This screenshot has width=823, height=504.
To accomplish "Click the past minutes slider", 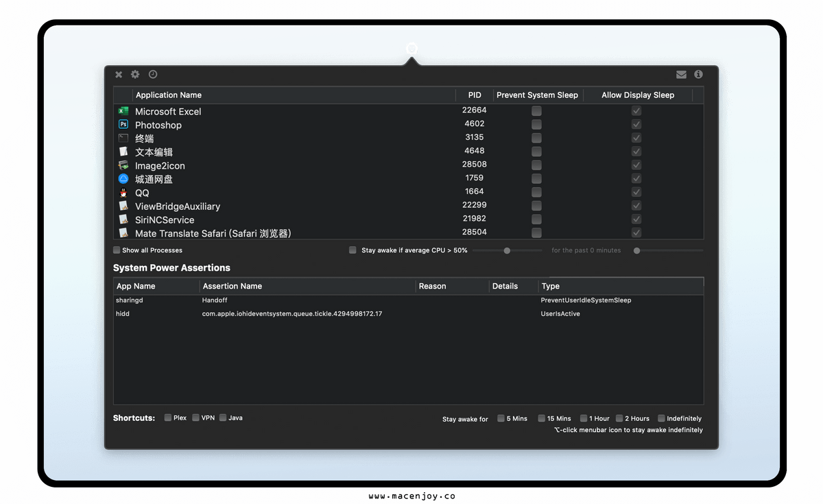I will click(x=669, y=251).
